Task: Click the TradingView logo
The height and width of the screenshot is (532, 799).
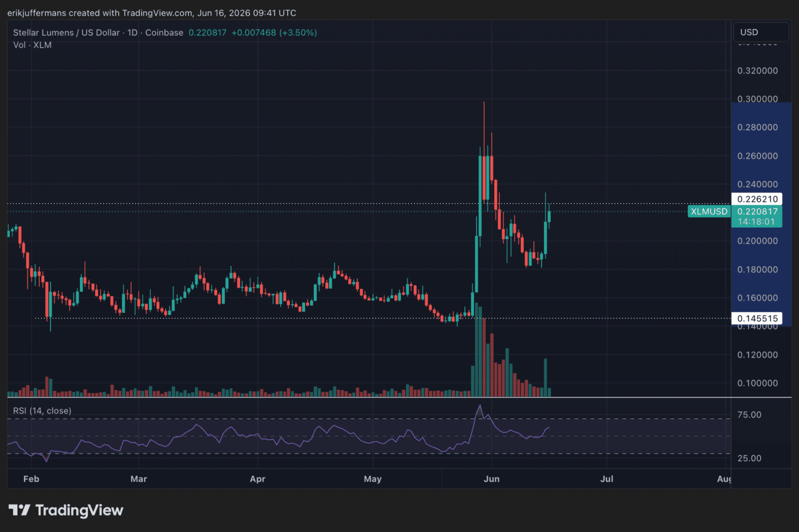Action: [66, 510]
